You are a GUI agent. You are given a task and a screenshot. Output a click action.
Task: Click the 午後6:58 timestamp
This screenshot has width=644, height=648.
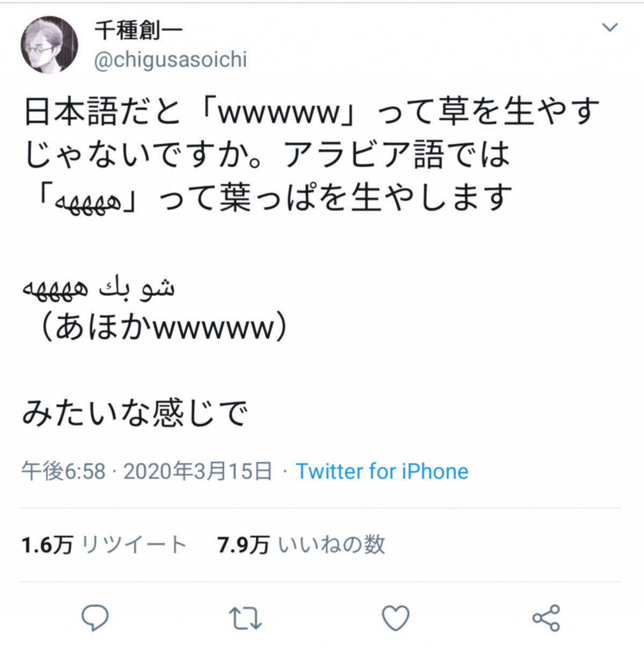point(63,471)
